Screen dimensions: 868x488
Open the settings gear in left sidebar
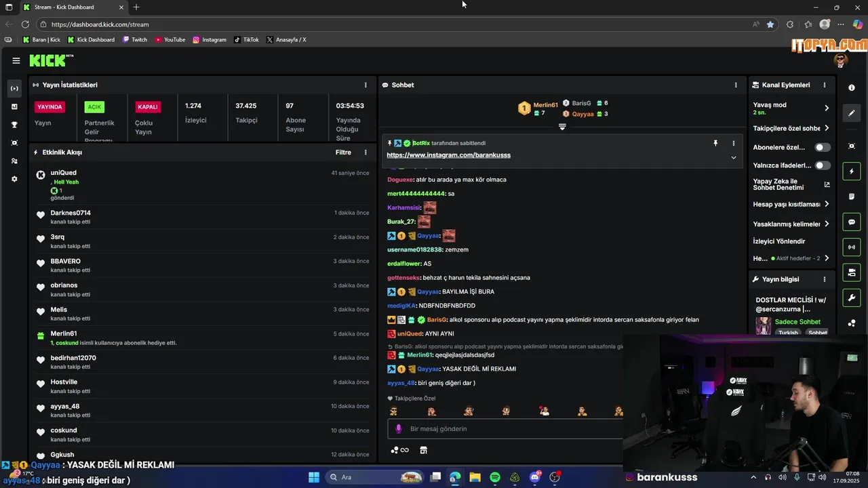[x=14, y=179]
